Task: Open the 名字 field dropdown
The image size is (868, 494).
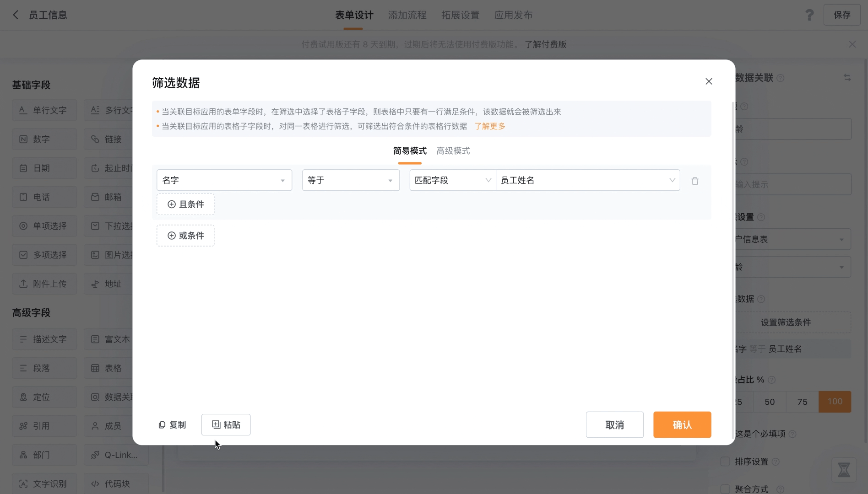Action: tap(224, 180)
